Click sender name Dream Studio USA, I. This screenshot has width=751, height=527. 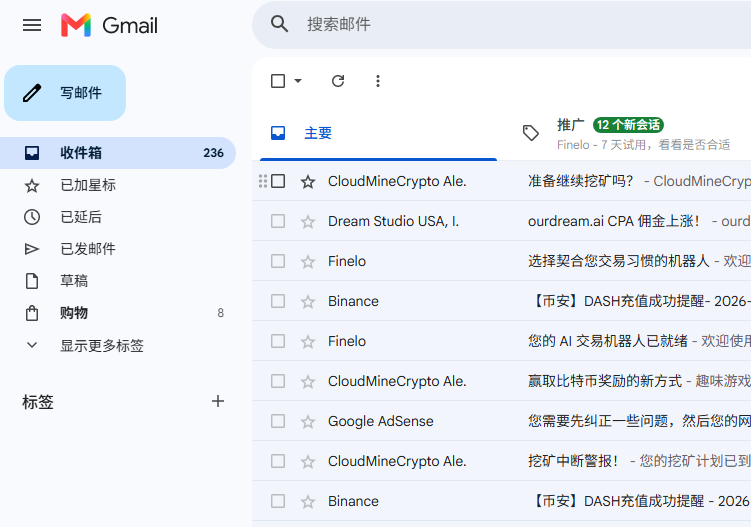click(x=393, y=221)
